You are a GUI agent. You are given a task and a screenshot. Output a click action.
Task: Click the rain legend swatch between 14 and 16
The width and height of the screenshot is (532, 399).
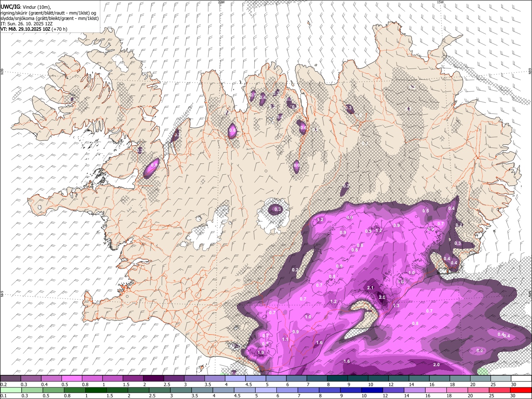coord(414,390)
